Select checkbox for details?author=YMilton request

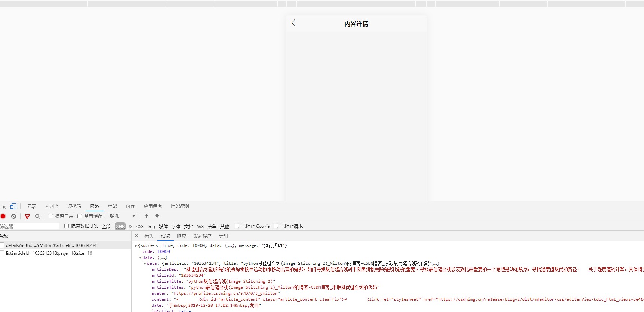[x=2, y=245]
